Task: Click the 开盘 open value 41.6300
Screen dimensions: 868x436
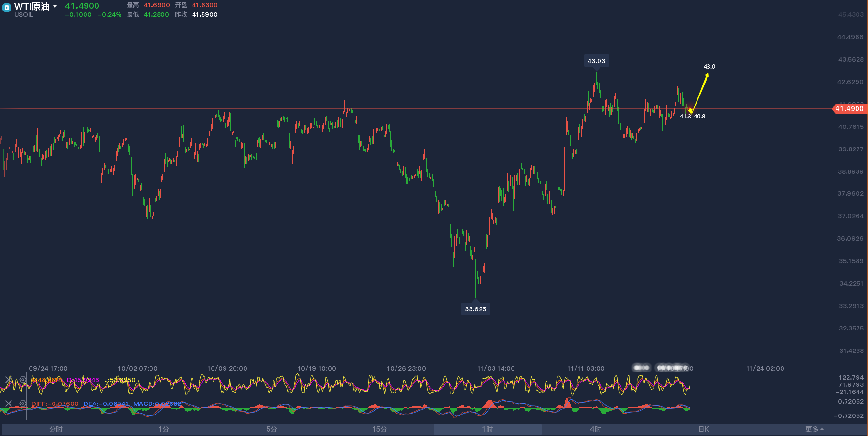Action: [205, 5]
